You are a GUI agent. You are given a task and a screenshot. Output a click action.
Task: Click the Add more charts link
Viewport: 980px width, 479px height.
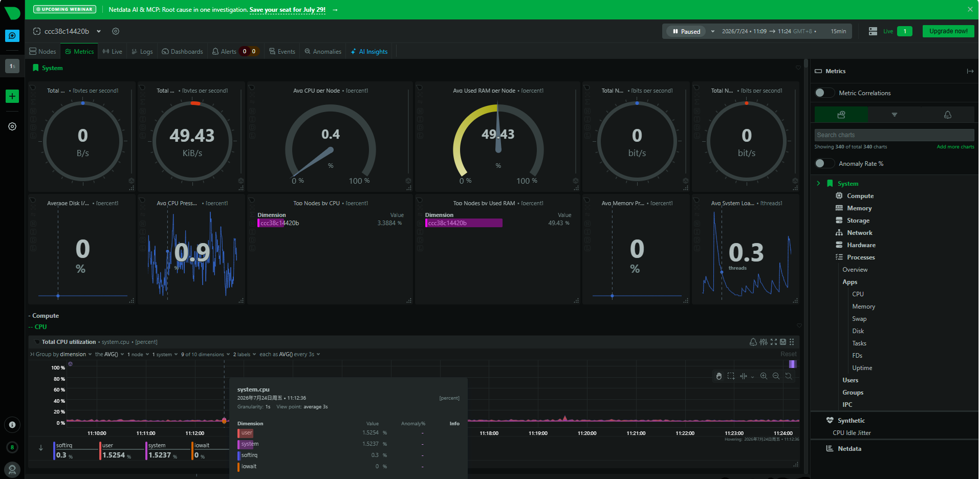point(955,147)
